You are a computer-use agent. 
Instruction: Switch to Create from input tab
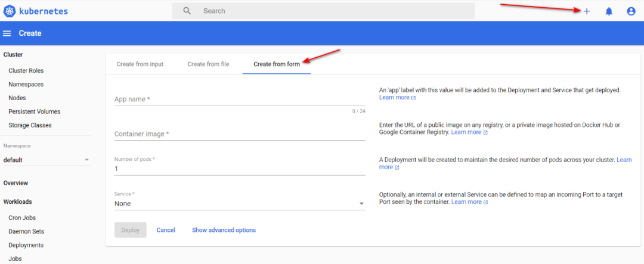tap(140, 64)
